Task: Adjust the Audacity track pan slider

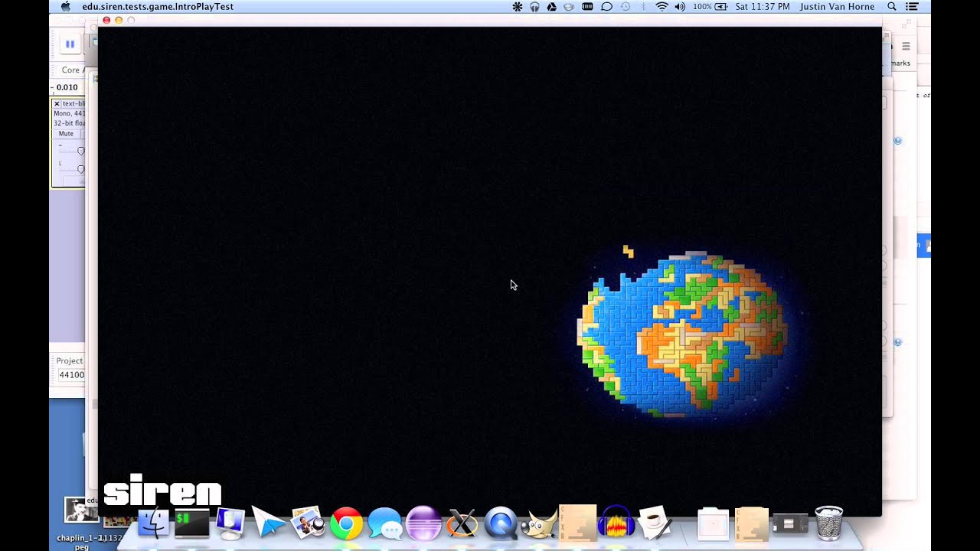Action: click(x=80, y=169)
